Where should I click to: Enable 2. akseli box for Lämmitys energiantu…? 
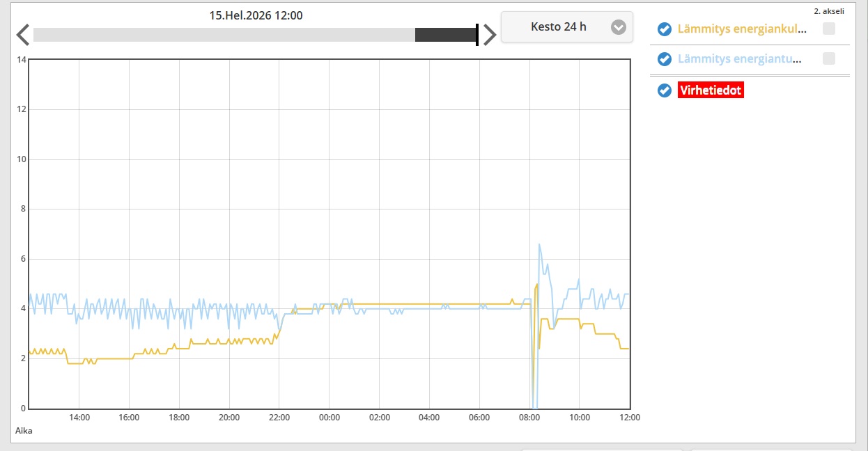(x=828, y=58)
